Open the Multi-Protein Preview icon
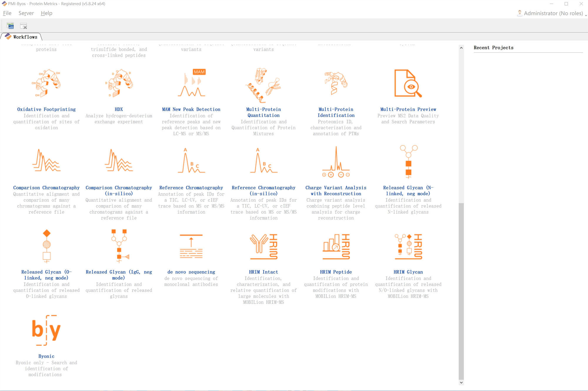588x391 pixels. pyautogui.click(x=408, y=83)
